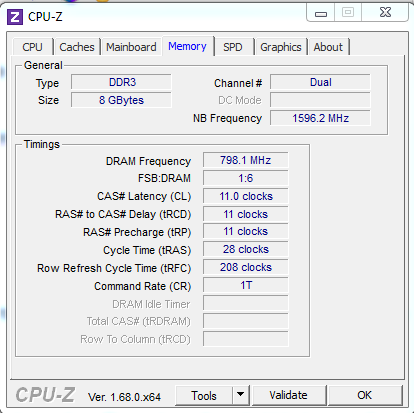Switch to the CPU tab
The image size is (414, 416).
click(32, 47)
